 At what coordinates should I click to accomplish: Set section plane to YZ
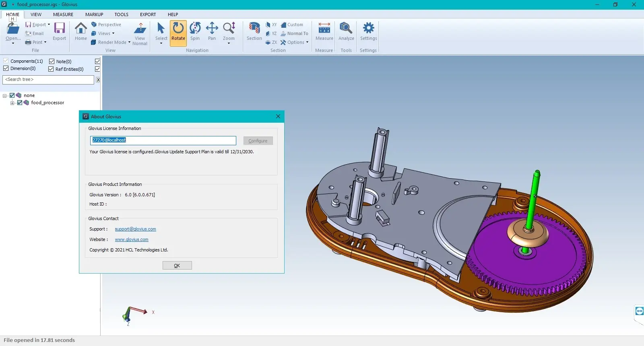(271, 33)
